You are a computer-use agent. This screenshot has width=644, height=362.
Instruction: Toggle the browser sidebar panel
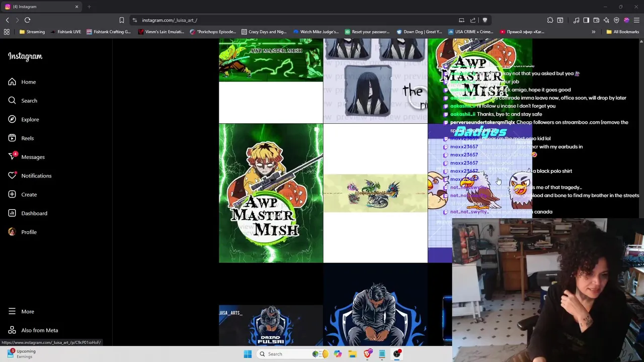click(586, 20)
